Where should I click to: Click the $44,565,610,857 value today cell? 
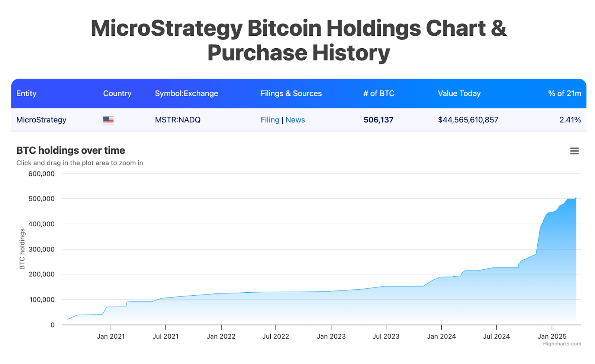tap(468, 120)
